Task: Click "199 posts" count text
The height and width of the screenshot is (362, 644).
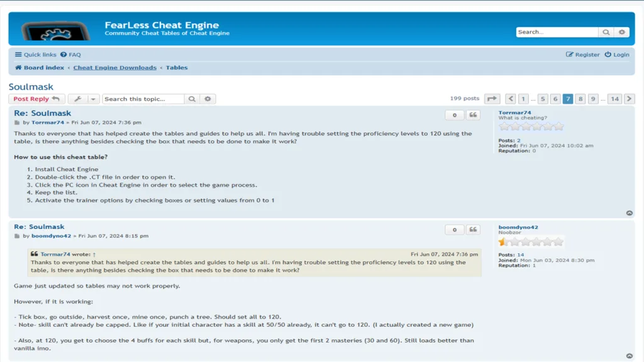Action: 465,99
